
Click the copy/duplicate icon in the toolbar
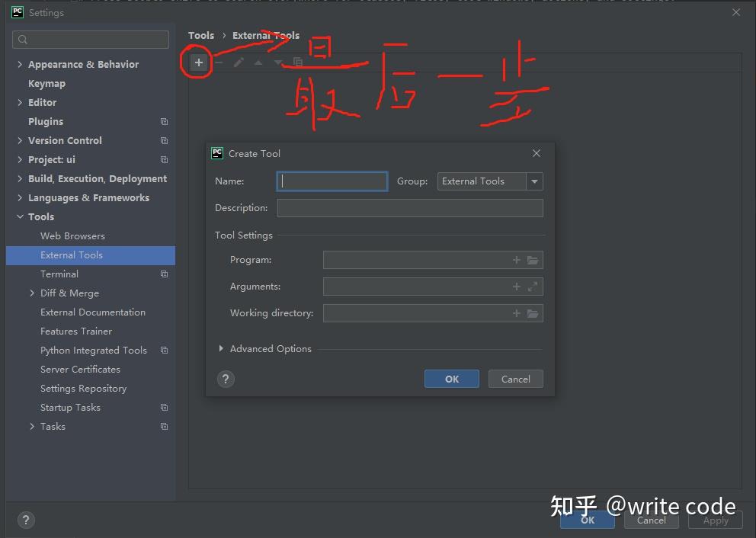298,63
